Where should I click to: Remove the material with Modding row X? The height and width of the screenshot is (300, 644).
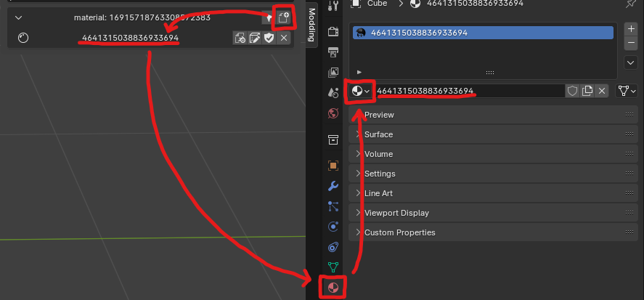pos(283,38)
